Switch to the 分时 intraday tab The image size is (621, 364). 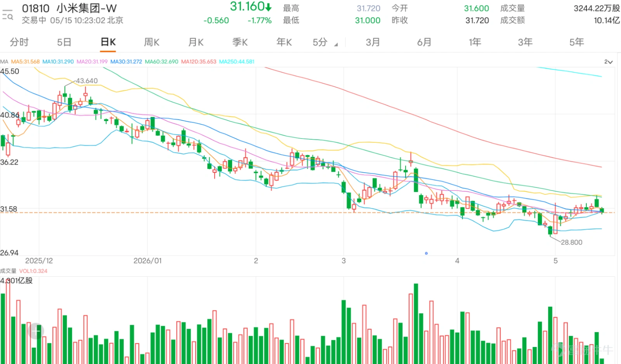pos(19,42)
